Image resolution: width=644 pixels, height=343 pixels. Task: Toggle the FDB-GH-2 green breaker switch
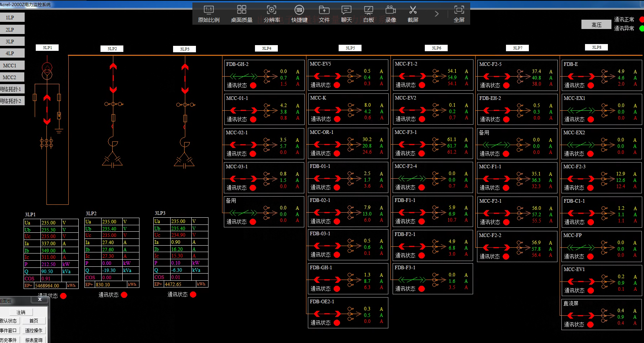244,76
